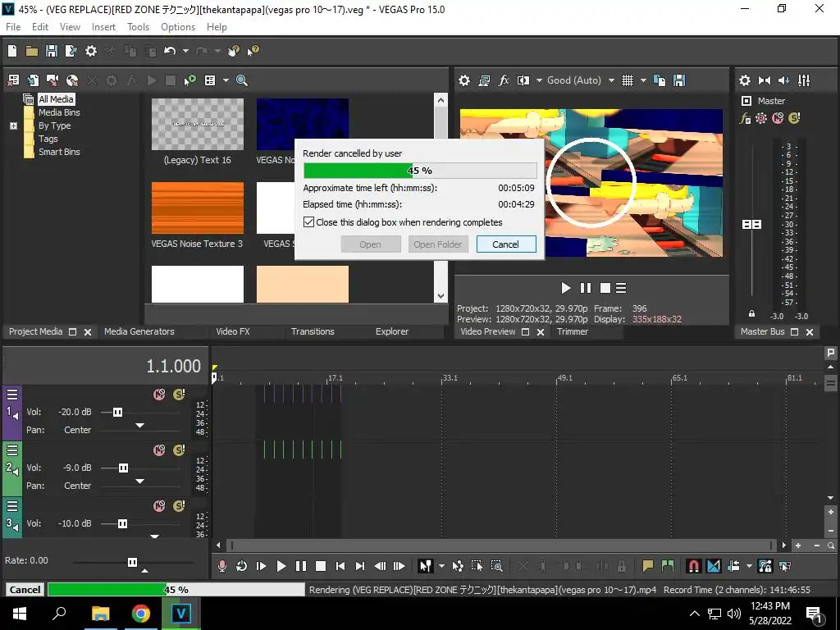Click the Overlays grid icon in preview

pos(628,80)
